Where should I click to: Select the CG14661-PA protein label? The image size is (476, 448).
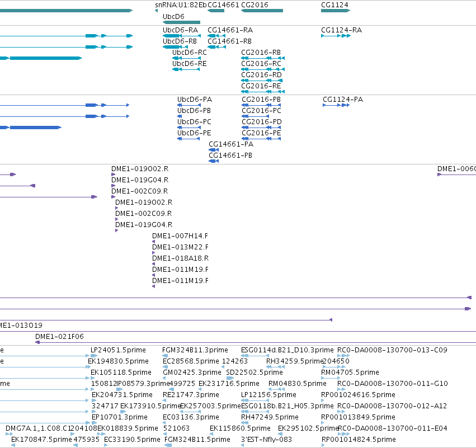click(x=231, y=144)
